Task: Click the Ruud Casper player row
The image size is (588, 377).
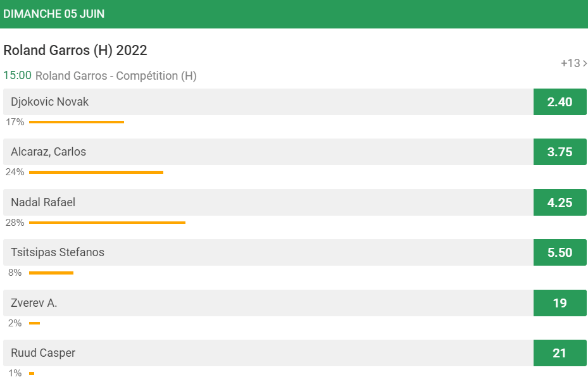Action: [268, 353]
